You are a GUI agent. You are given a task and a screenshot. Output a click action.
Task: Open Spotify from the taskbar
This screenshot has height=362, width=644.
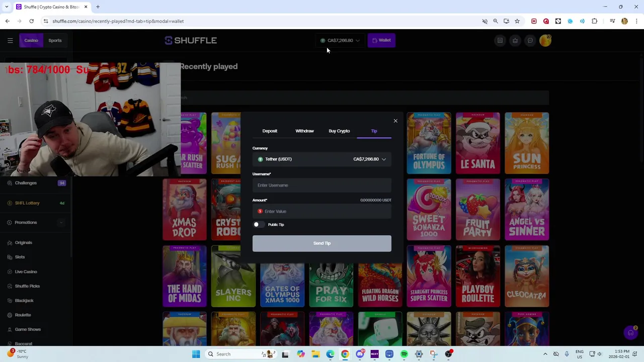(404, 354)
